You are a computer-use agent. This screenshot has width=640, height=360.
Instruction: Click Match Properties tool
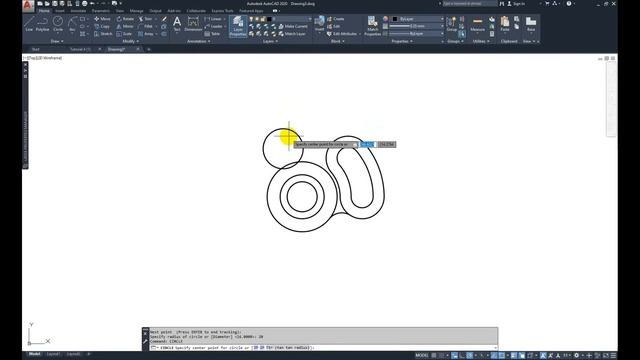coord(372,26)
